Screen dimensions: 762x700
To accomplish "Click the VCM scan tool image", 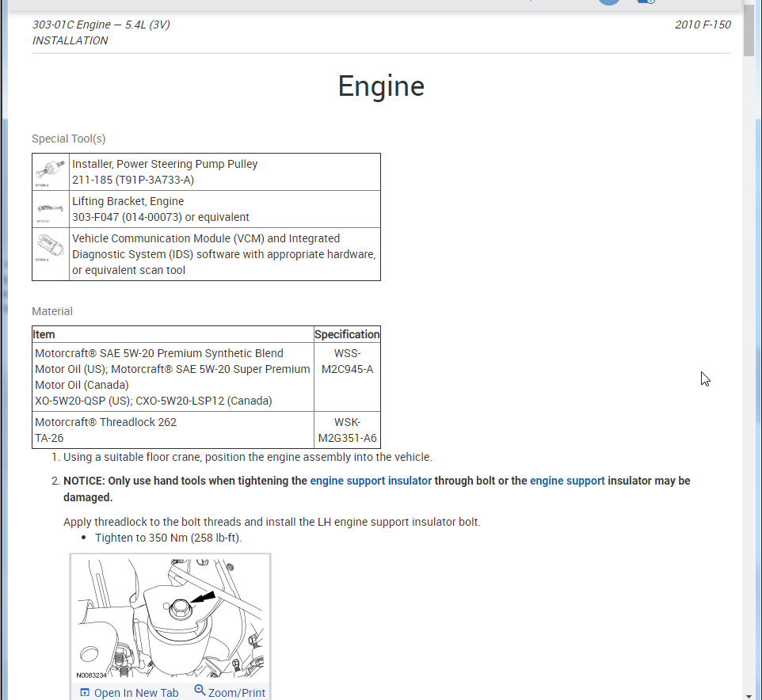I will point(50,247).
